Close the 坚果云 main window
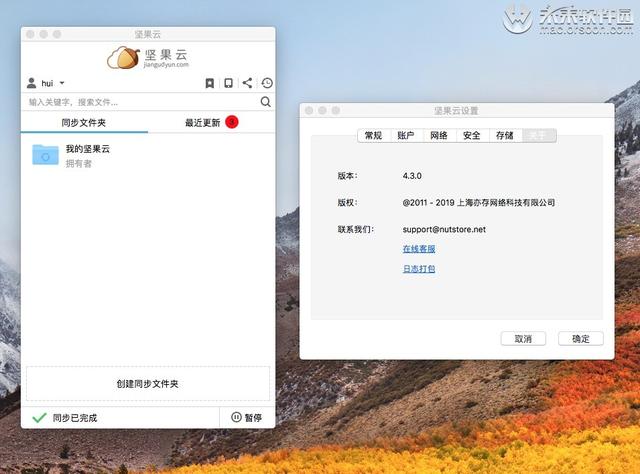 [30, 34]
